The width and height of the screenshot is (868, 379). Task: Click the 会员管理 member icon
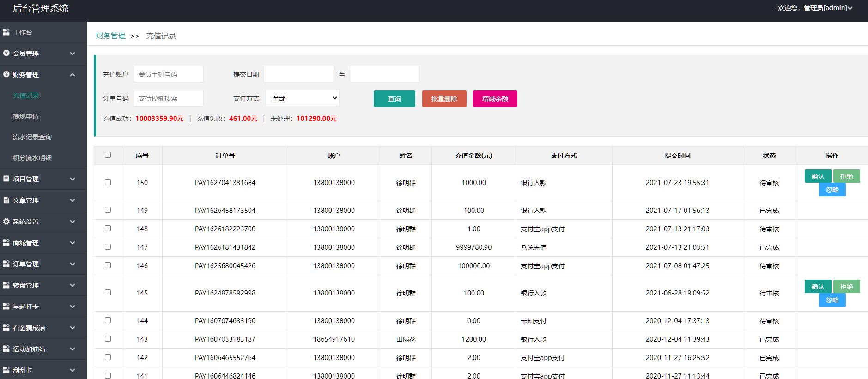[x=6, y=54]
